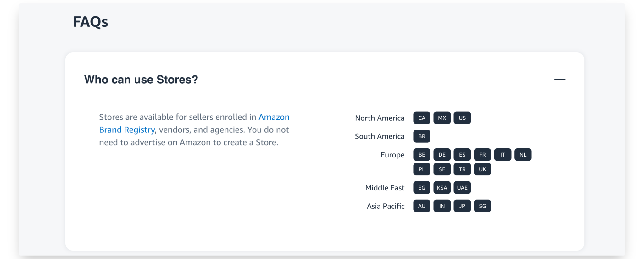Screen dimensions: 644x259
Task: Click the JP badge under Asia Pacific
Action: (462, 206)
